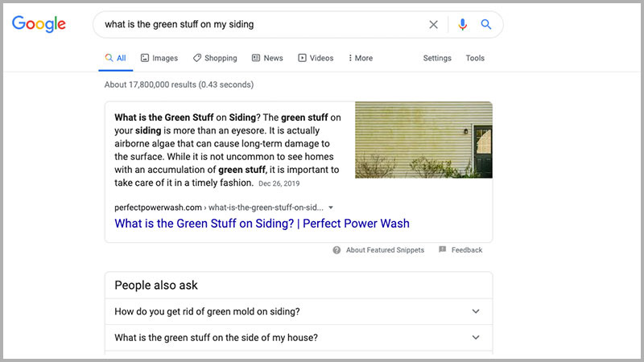Open the Settings menu

[x=437, y=58]
